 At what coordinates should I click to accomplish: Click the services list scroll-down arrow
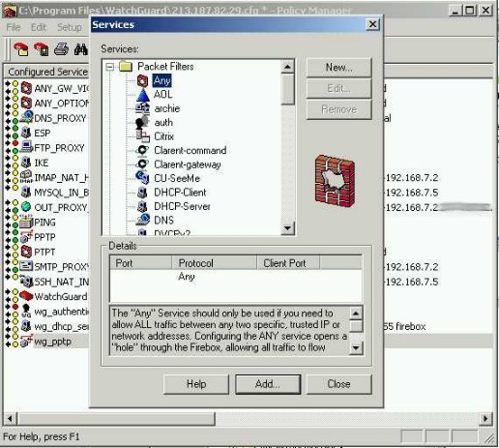pyautogui.click(x=287, y=228)
